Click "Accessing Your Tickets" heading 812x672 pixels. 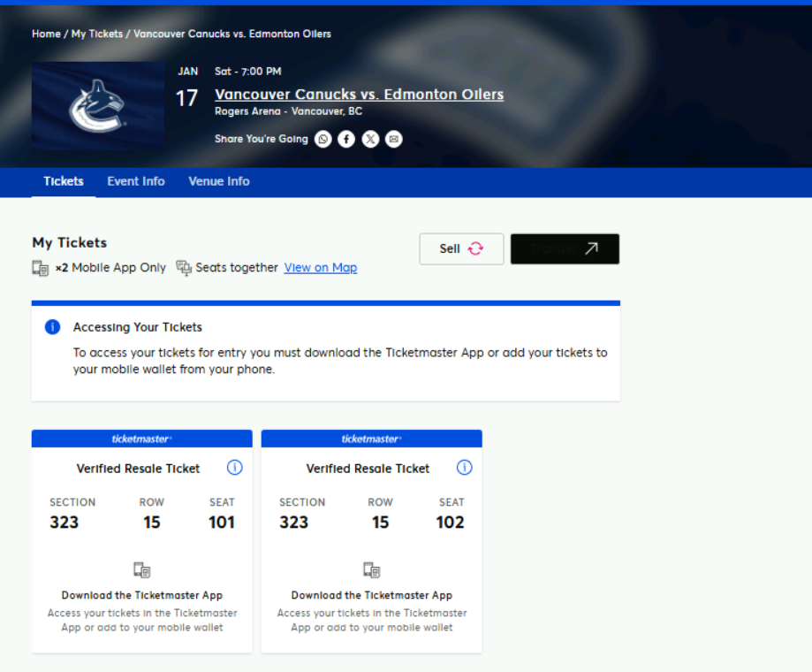pyautogui.click(x=137, y=327)
